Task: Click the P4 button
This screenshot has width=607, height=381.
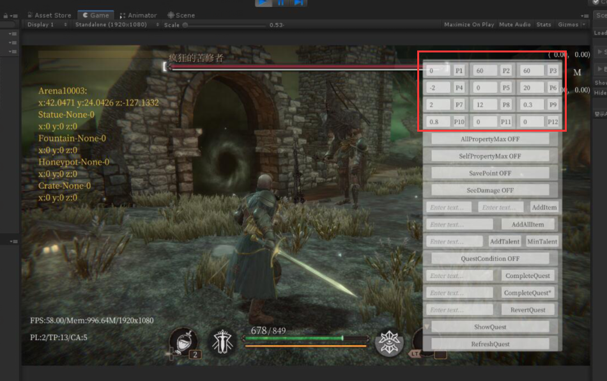Action: point(459,88)
